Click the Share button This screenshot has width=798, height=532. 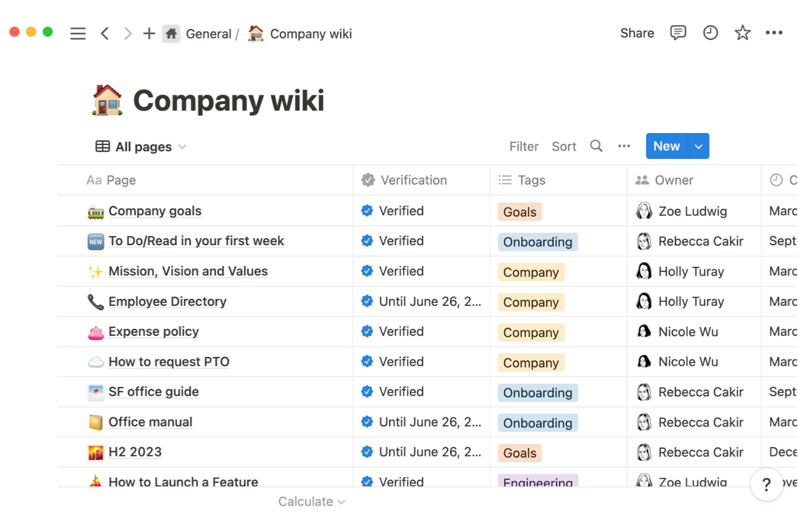[x=637, y=33]
